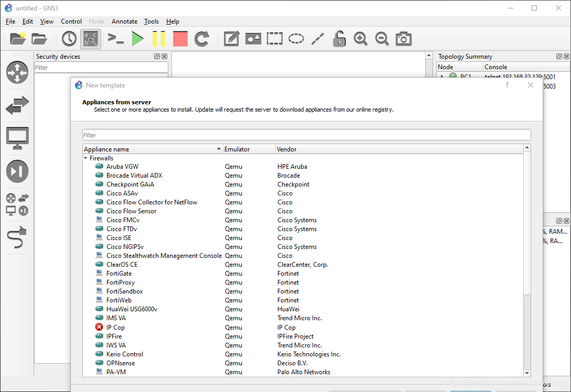This screenshot has width=571, height=392.
Task: Open the File menu
Action: click(10, 21)
